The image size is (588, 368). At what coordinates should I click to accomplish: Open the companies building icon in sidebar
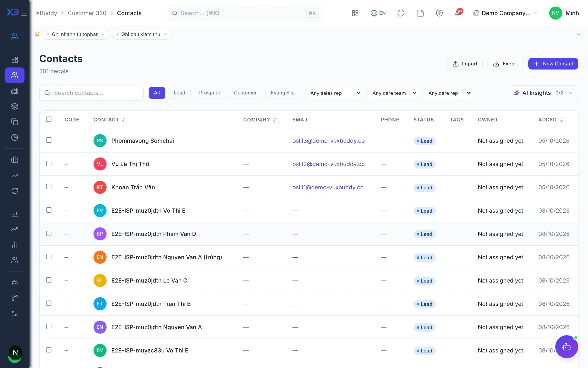14,91
